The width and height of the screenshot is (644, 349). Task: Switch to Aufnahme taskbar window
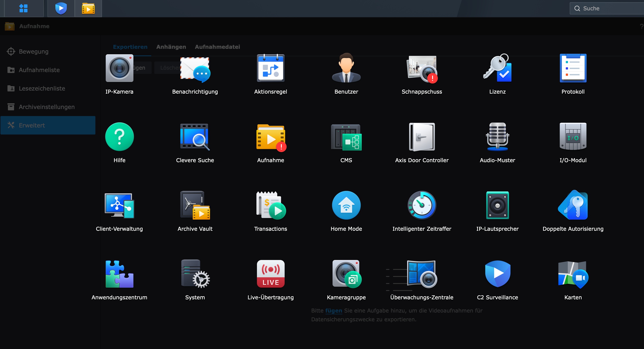[88, 8]
